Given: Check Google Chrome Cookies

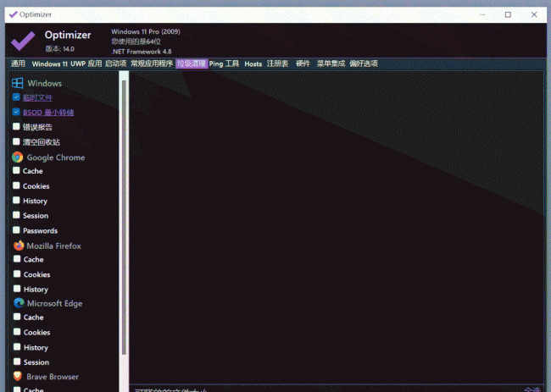Looking at the screenshot, I should [x=16, y=185].
